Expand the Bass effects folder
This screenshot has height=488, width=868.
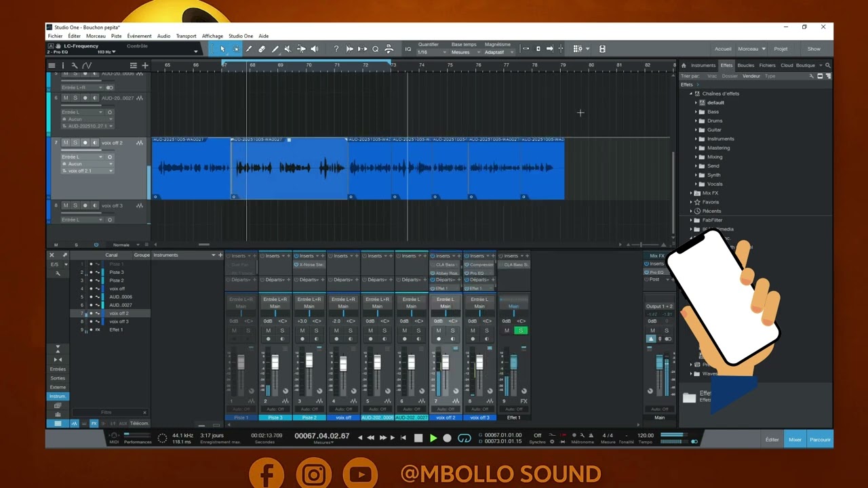[x=696, y=112]
